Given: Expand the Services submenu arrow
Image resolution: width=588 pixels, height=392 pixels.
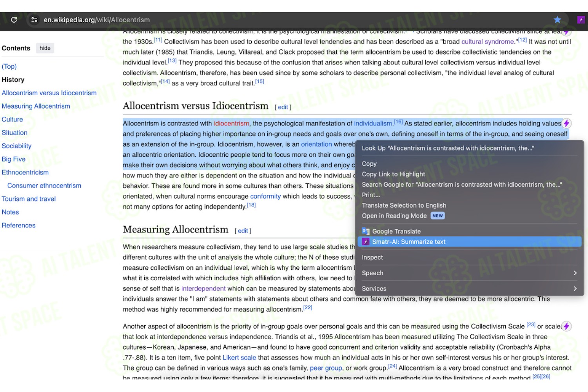Looking at the screenshot, I should pos(575,289).
